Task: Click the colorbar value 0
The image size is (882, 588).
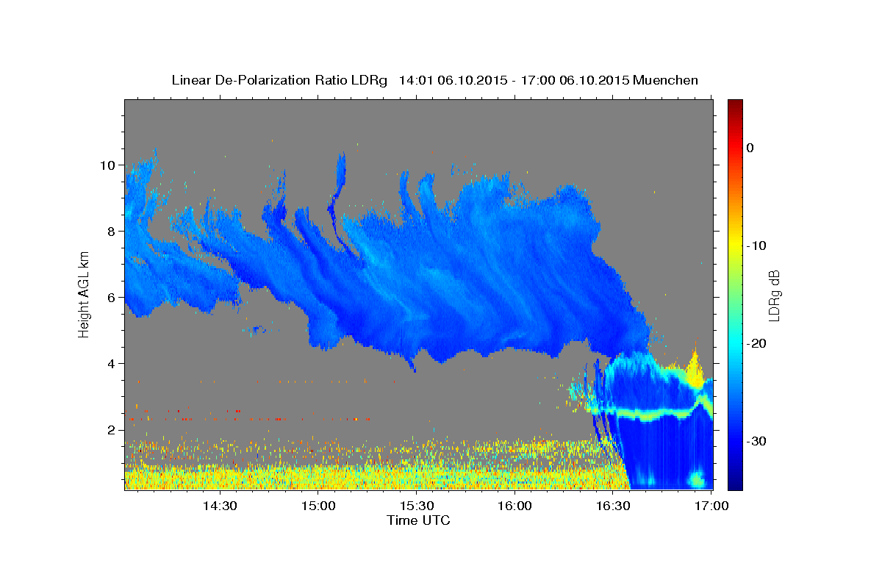Action: (x=750, y=148)
